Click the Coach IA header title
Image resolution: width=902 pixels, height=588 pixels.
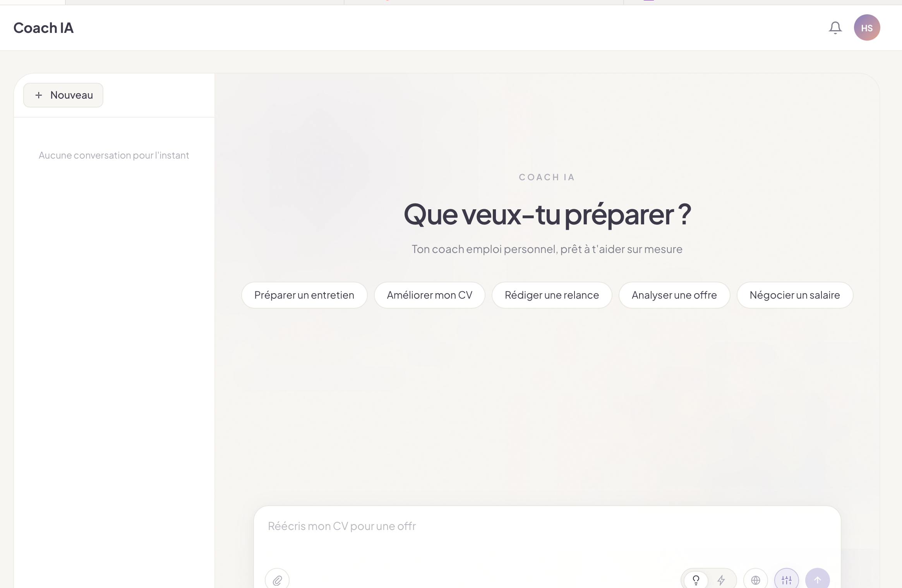coord(43,28)
